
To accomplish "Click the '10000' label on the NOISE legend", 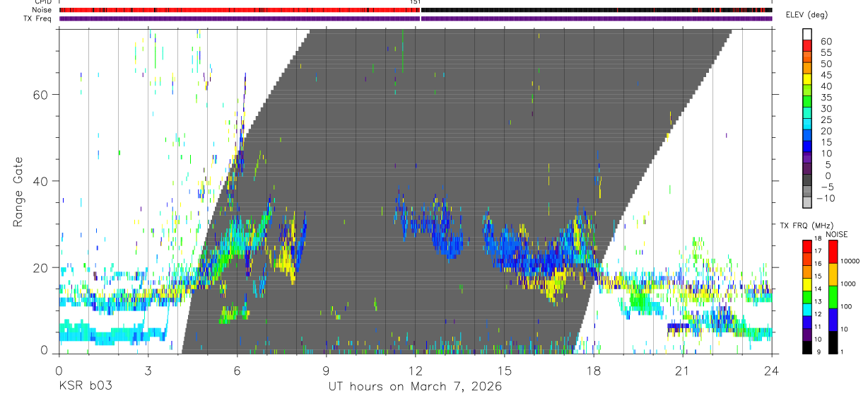I will click(850, 261).
